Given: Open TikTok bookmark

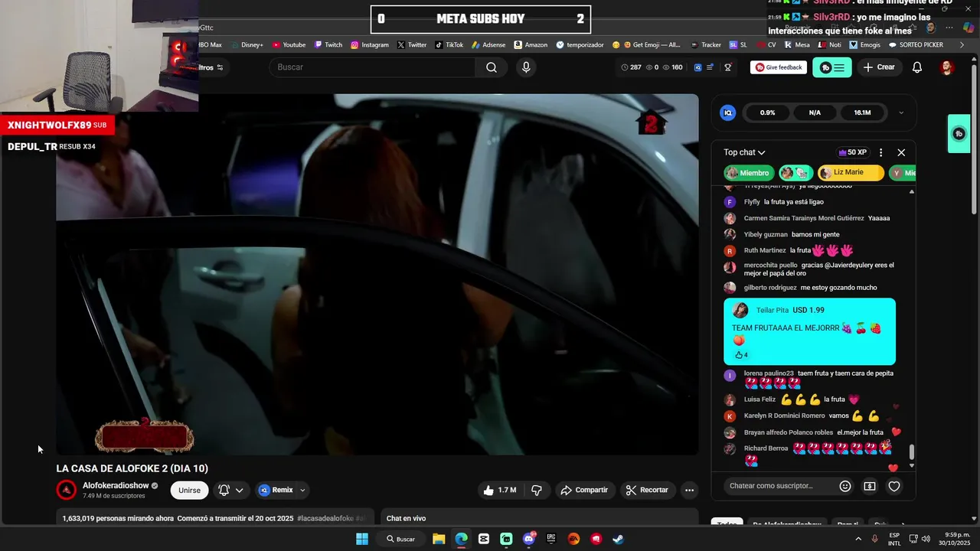Looking at the screenshot, I should (449, 45).
